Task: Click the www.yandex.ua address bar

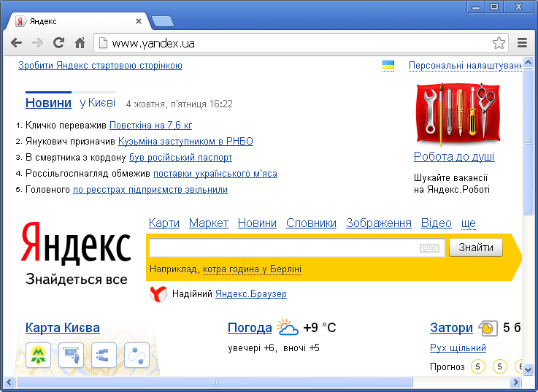Action: pos(301,43)
